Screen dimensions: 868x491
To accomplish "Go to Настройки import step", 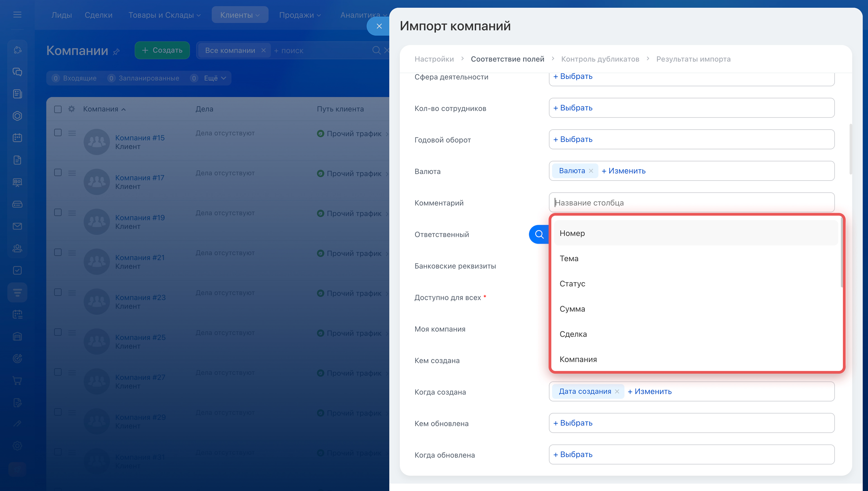I will 434,59.
